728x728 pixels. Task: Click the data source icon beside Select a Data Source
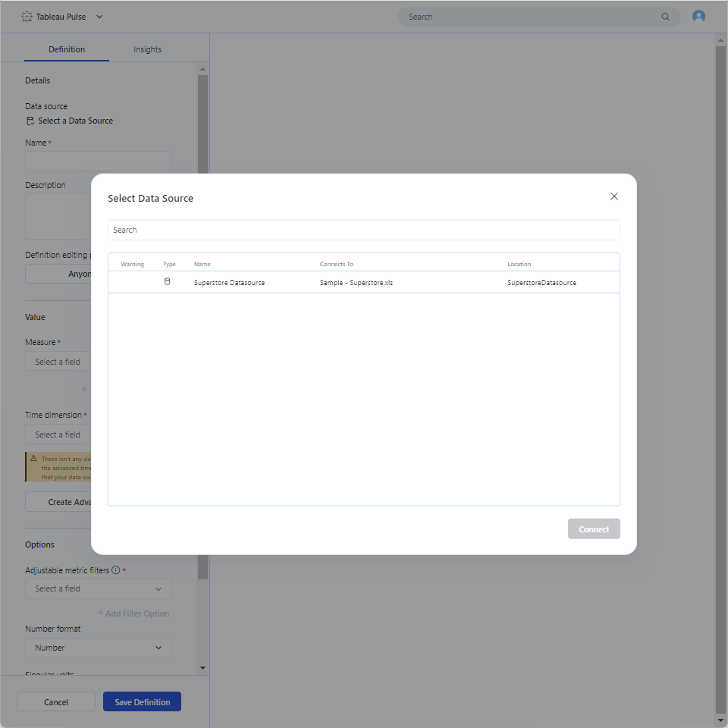pyautogui.click(x=30, y=121)
